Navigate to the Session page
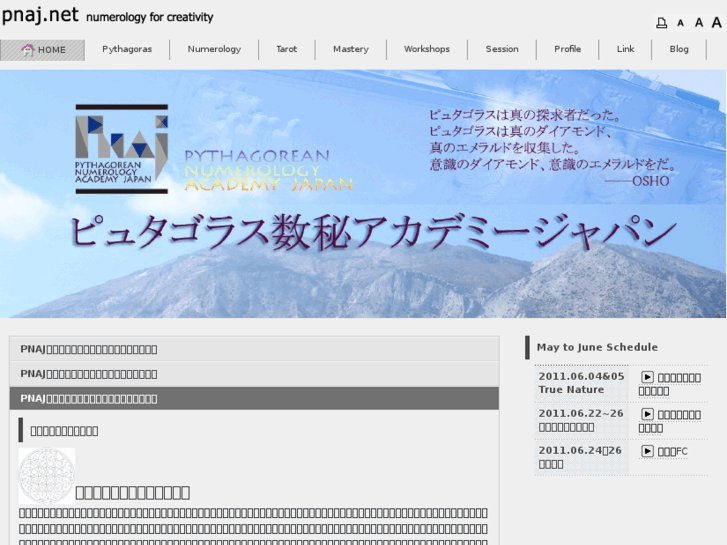Screen dimensions: 727x545 502,49
